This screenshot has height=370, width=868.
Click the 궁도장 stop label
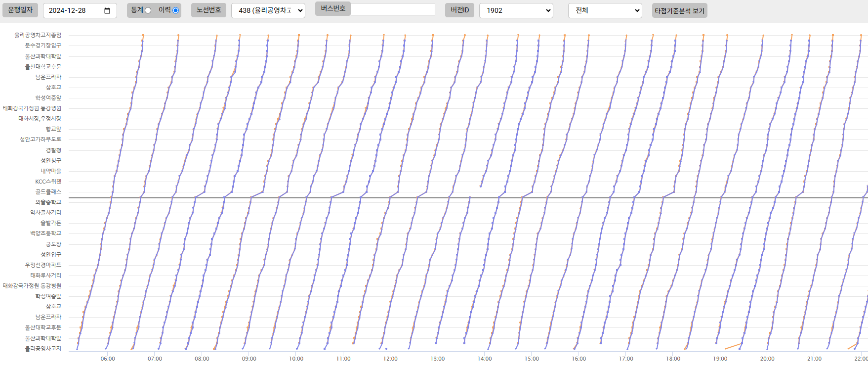click(53, 244)
